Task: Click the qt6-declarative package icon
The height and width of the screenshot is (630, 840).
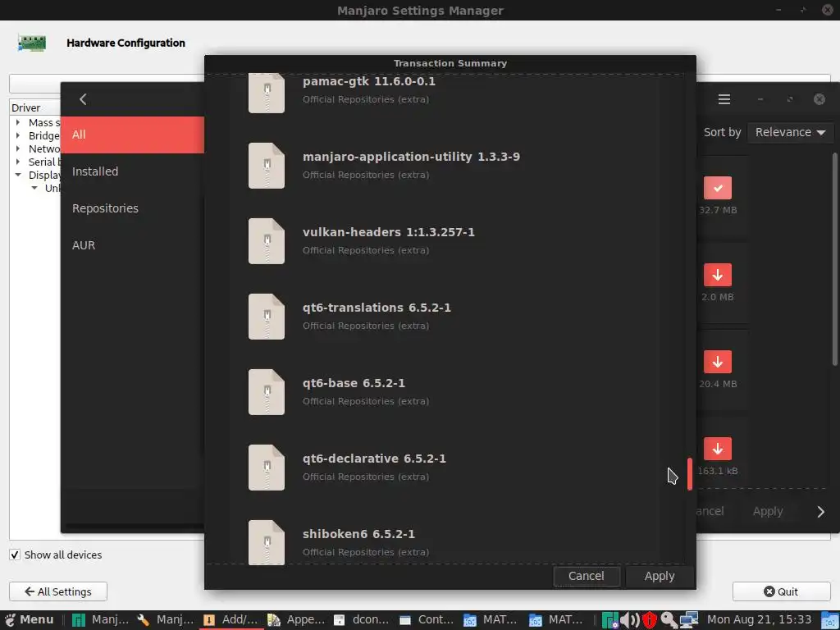Action: [267, 468]
